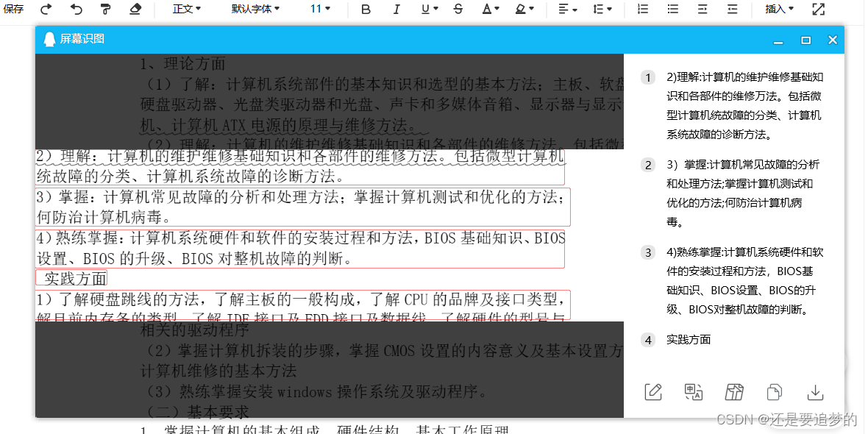Click the QQ penguin icon in 屏幕识图 title
Viewport: 868px width, 434px height.
49,39
